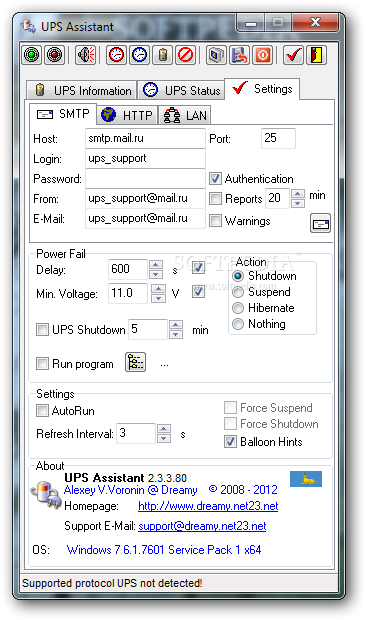Click the status bar 'Supported protocol UPS not detected!'
Viewport: 366px width, 620px height.
point(112,583)
